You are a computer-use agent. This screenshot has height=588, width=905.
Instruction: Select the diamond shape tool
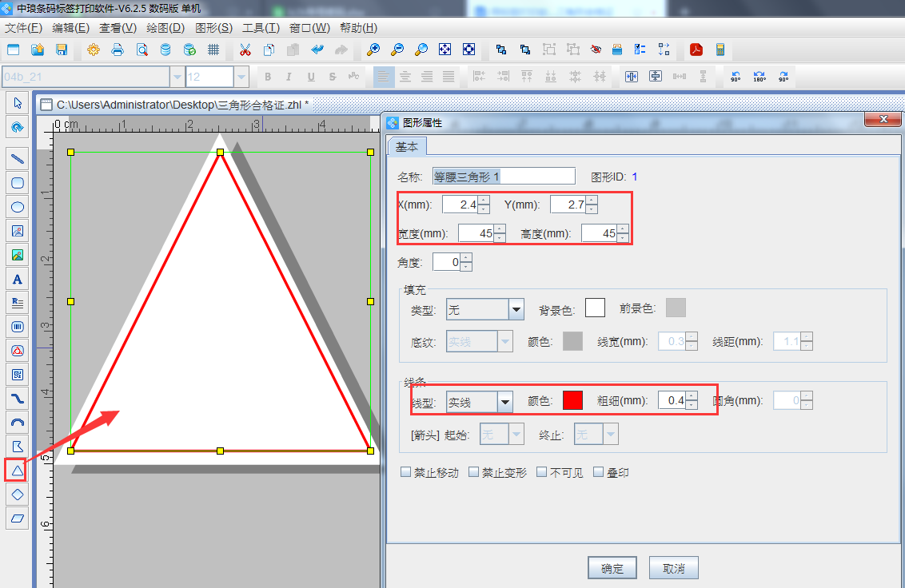[17, 495]
